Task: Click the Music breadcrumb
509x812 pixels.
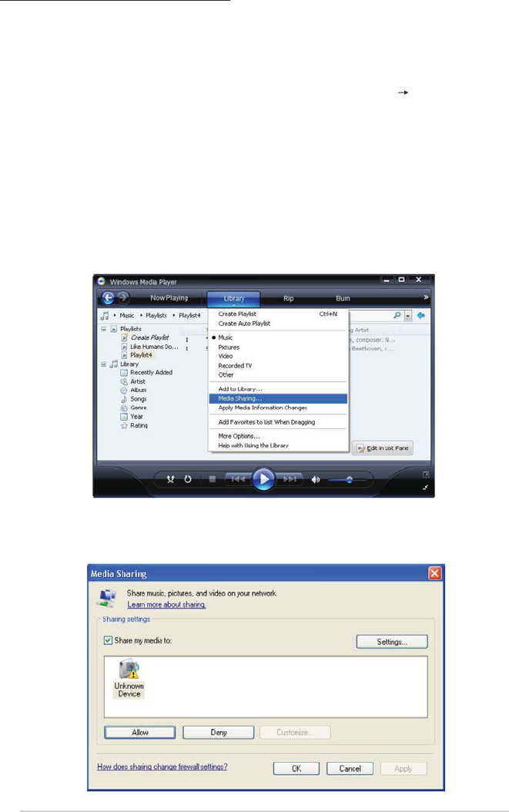Action: point(127,315)
